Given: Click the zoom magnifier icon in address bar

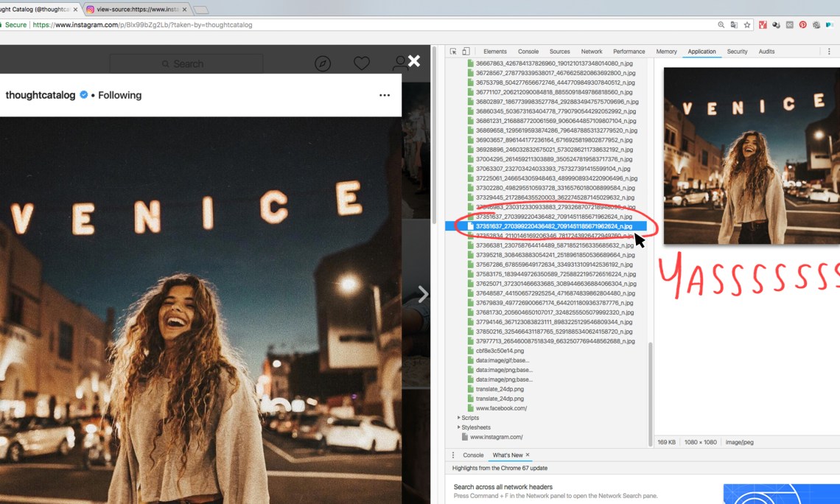Looking at the screenshot, I should click(x=721, y=24).
